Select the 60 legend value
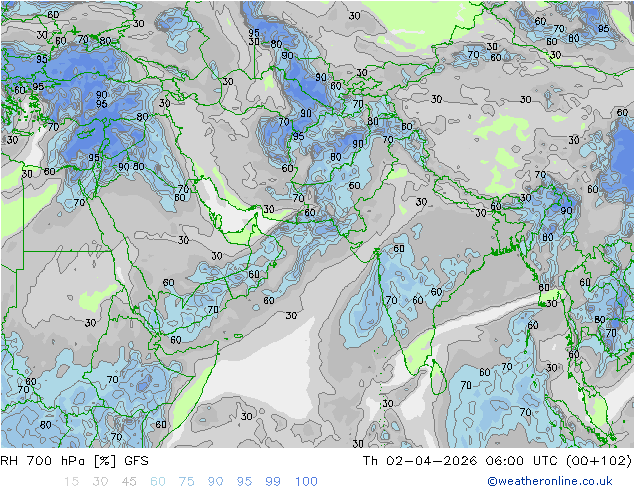This screenshot has width=634, height=490. tap(158, 481)
